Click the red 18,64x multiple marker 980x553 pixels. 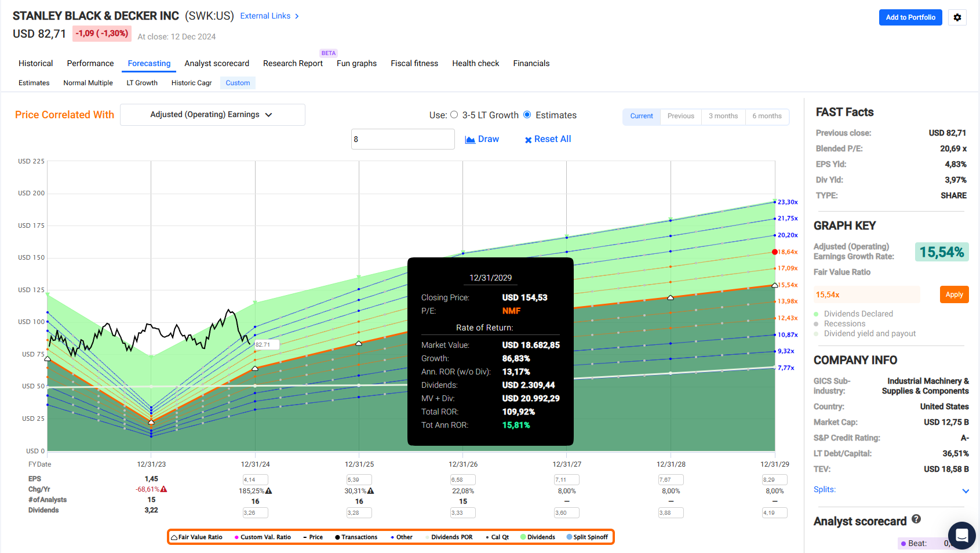click(x=775, y=252)
